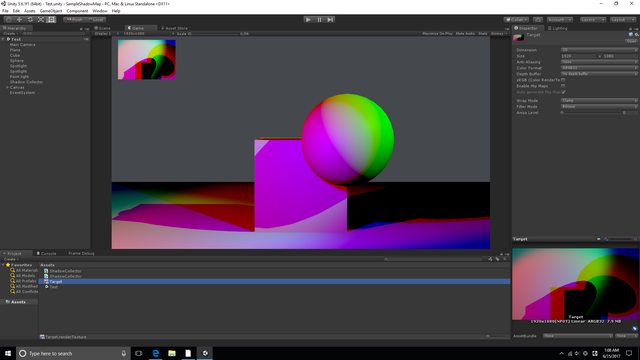Open the Layers dropdown
Screen dimensions: 640x360
(593, 20)
